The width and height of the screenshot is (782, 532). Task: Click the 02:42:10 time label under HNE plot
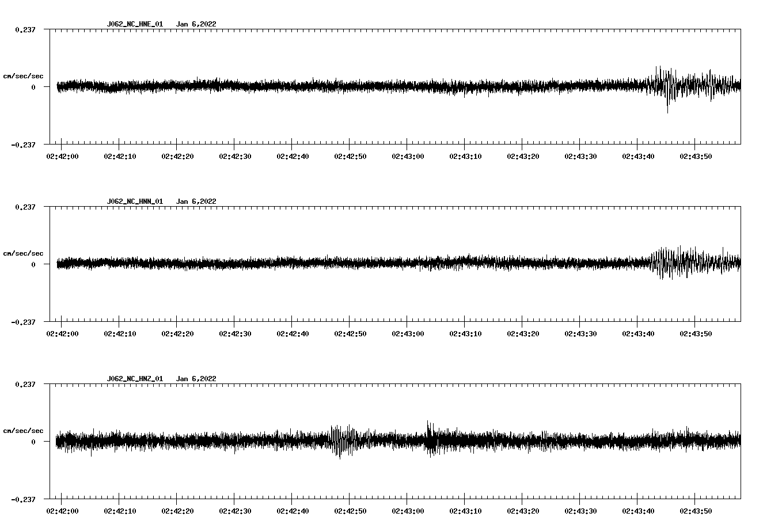(x=120, y=156)
